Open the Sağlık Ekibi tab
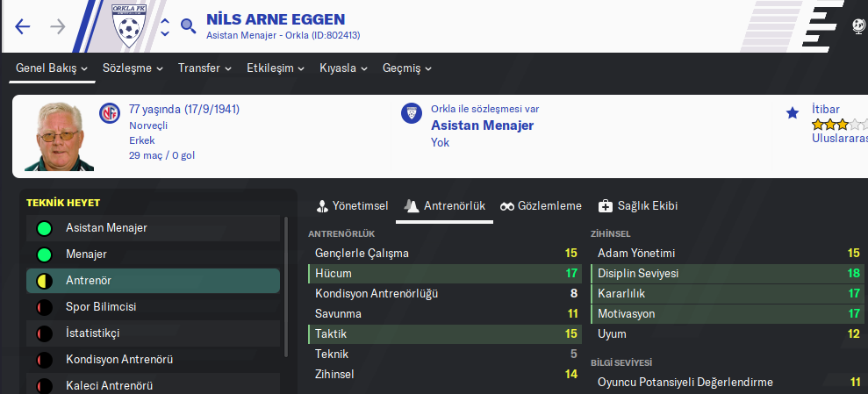 coord(637,206)
